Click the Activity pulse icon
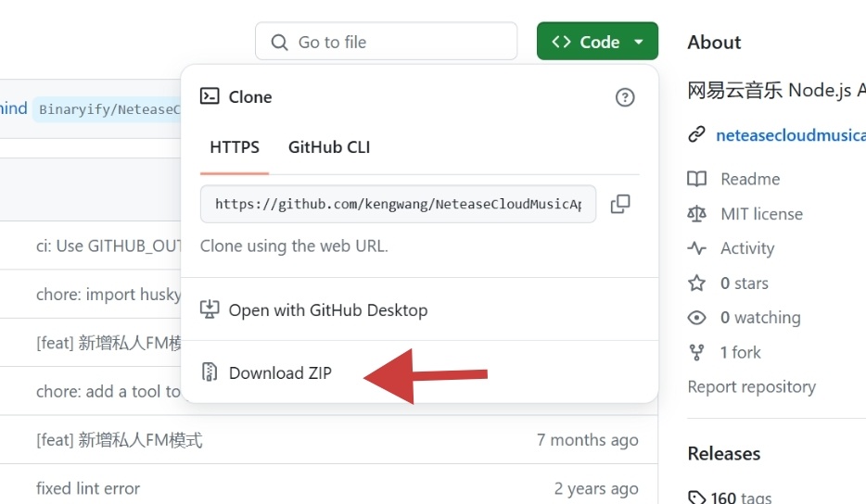This screenshot has width=866, height=504. point(696,248)
